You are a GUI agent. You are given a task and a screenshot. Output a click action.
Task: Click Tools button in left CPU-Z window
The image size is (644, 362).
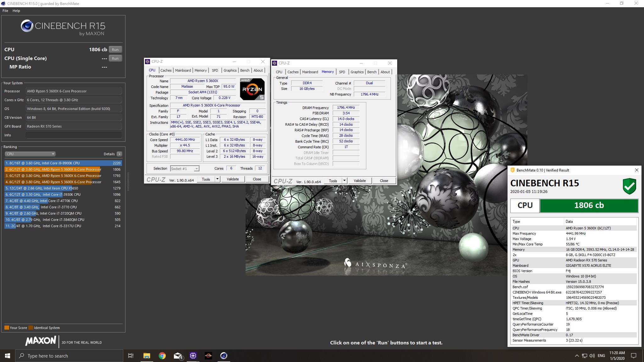pos(206,179)
